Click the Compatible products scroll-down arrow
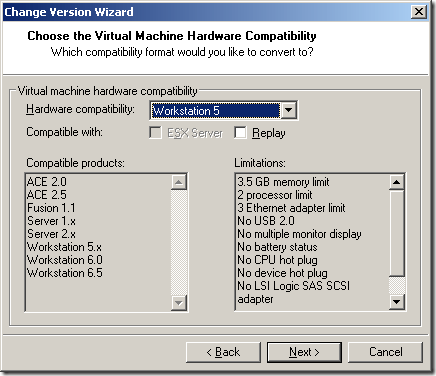 point(179,303)
